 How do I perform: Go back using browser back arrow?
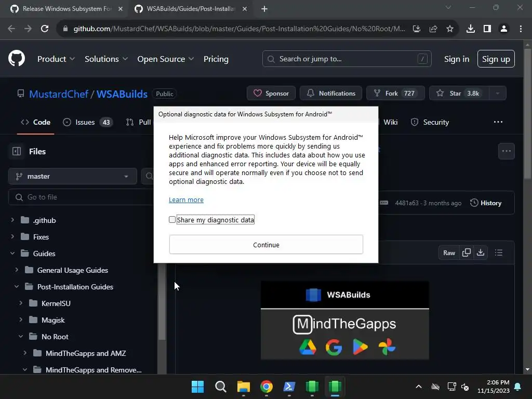coord(11,29)
